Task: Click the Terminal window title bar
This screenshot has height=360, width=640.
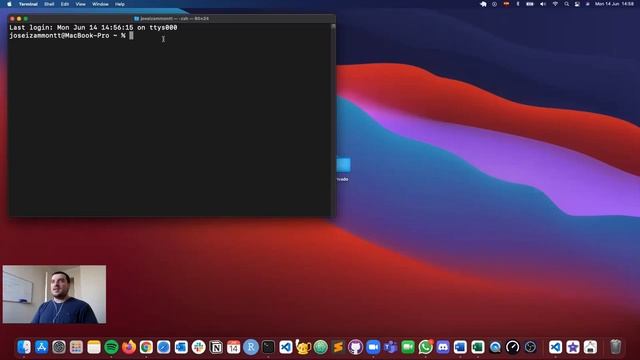Action: pyautogui.click(x=171, y=18)
